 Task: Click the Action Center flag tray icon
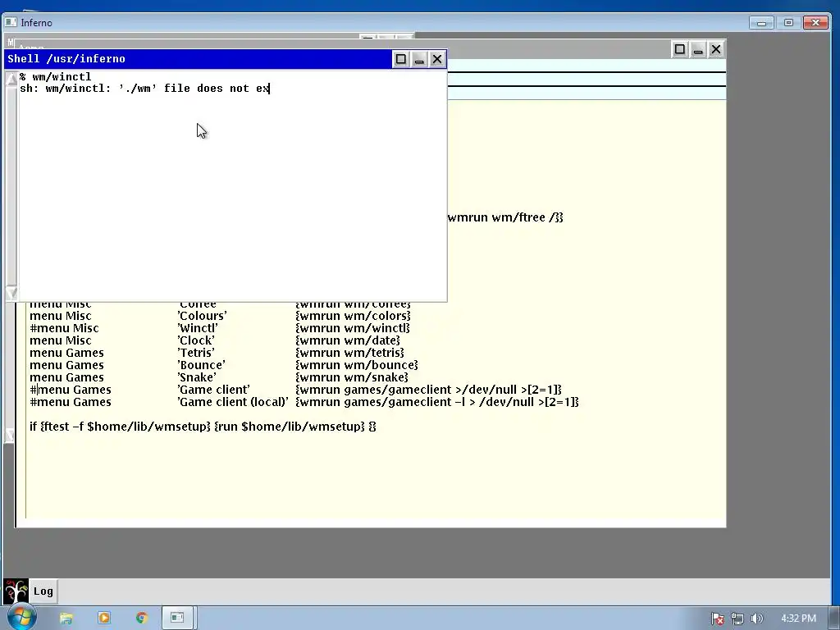click(717, 619)
